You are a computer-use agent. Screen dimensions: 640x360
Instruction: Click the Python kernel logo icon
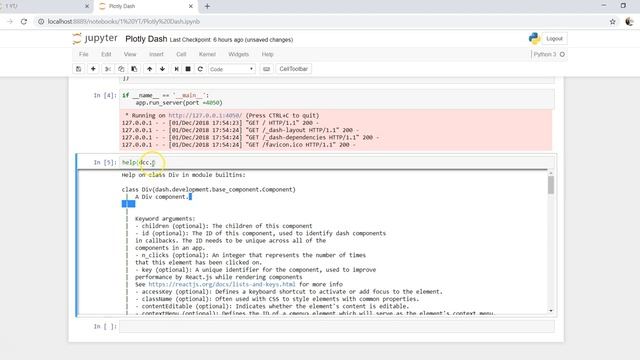pyautogui.click(x=534, y=38)
